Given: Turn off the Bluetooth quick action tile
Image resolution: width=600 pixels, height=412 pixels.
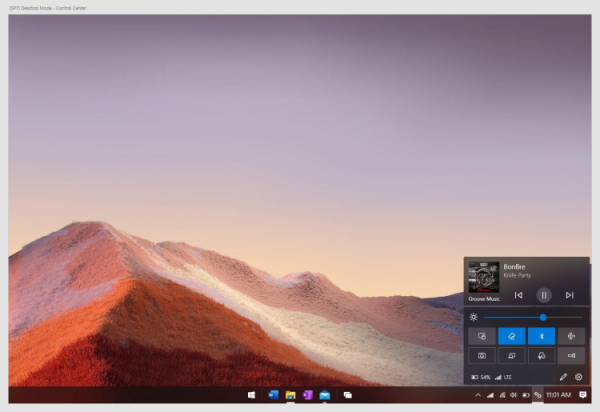Looking at the screenshot, I should click(541, 336).
